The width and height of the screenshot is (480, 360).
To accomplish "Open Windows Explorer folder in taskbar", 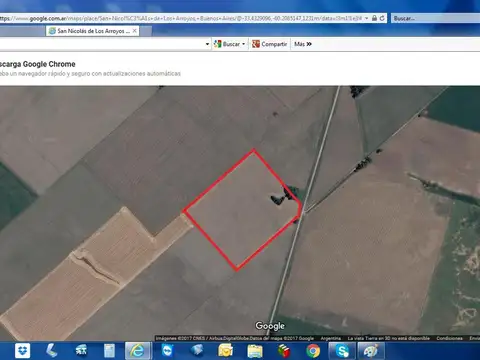I will tap(255, 351).
